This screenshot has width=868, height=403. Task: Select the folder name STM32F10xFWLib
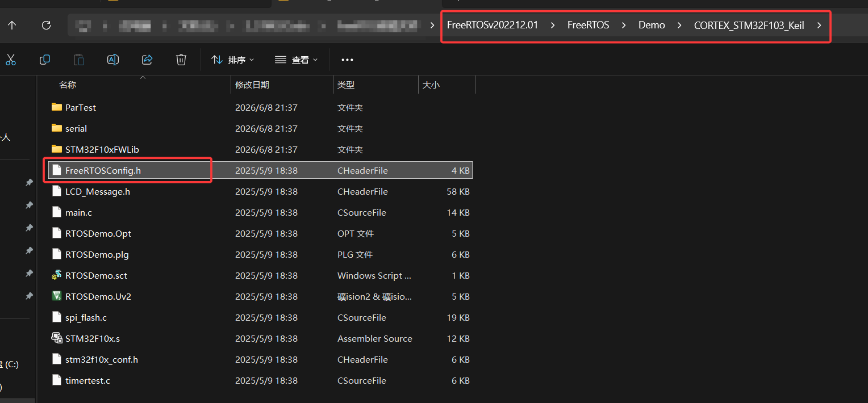[x=102, y=149]
